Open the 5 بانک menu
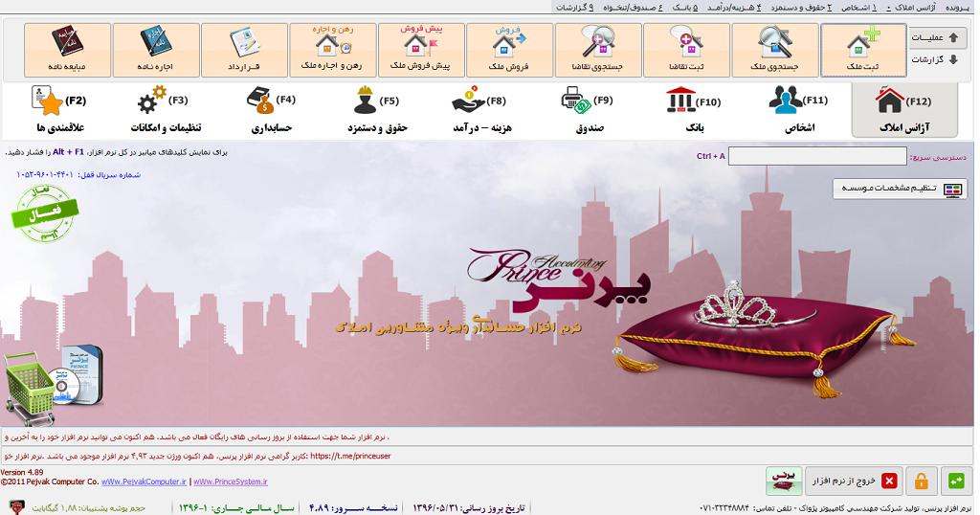 pos(685,8)
